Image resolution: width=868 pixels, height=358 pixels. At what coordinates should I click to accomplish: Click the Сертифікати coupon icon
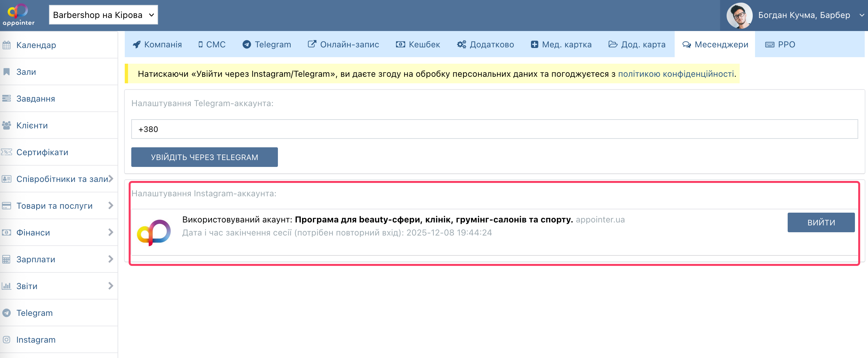7,152
